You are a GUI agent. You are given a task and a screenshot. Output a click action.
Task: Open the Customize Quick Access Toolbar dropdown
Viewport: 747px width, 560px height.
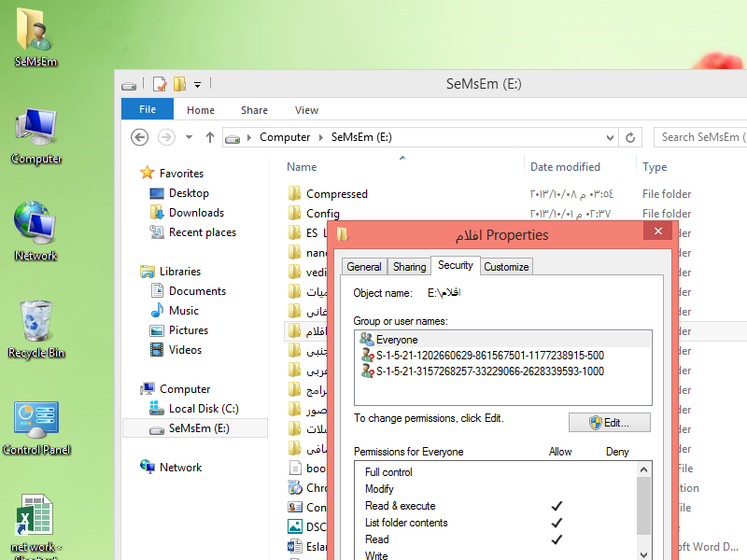tap(197, 85)
